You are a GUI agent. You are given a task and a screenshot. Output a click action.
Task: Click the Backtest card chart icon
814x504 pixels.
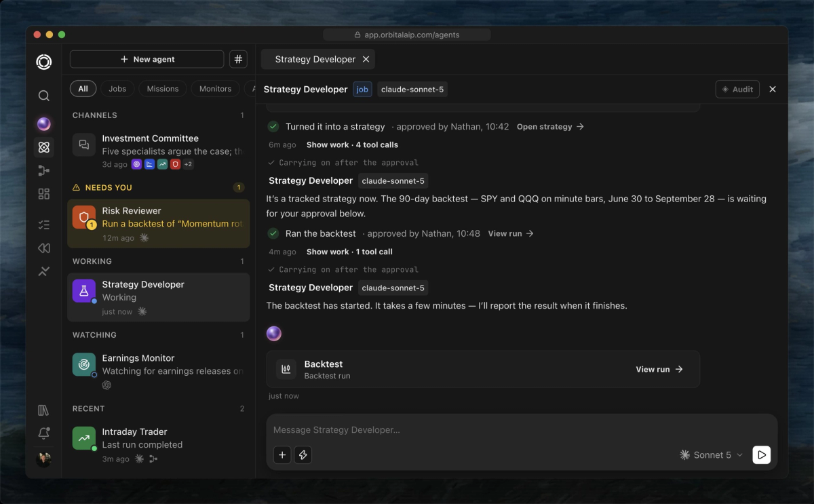286,369
